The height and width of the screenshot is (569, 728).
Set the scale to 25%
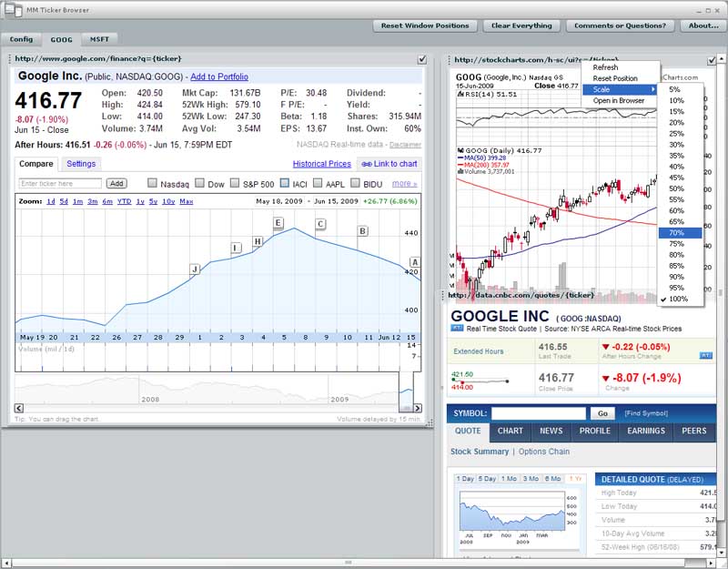click(680, 134)
